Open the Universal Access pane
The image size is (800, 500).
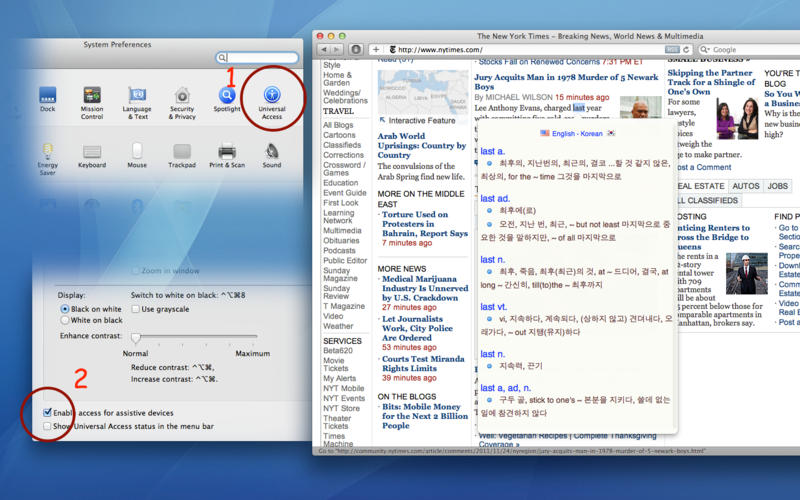(272, 103)
